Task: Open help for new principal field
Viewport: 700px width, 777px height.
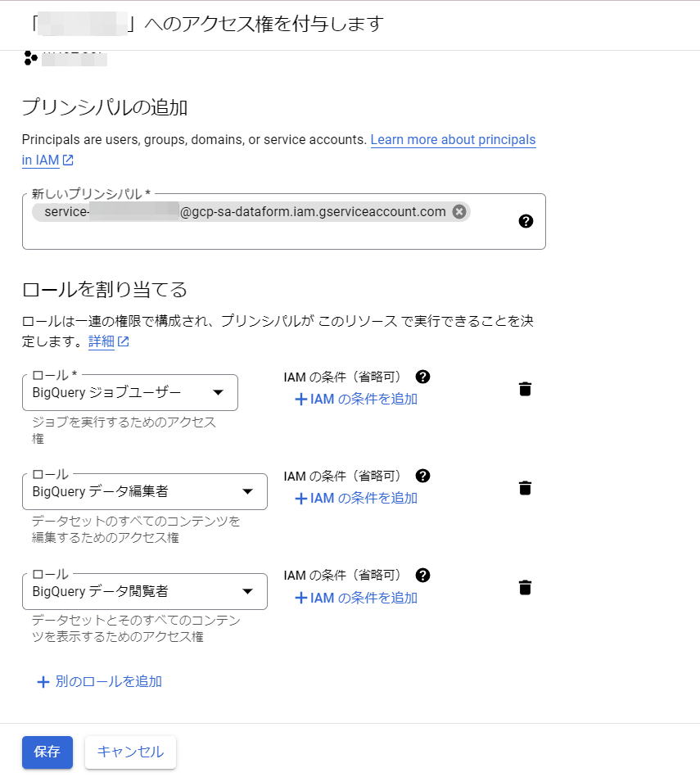Action: [x=526, y=221]
